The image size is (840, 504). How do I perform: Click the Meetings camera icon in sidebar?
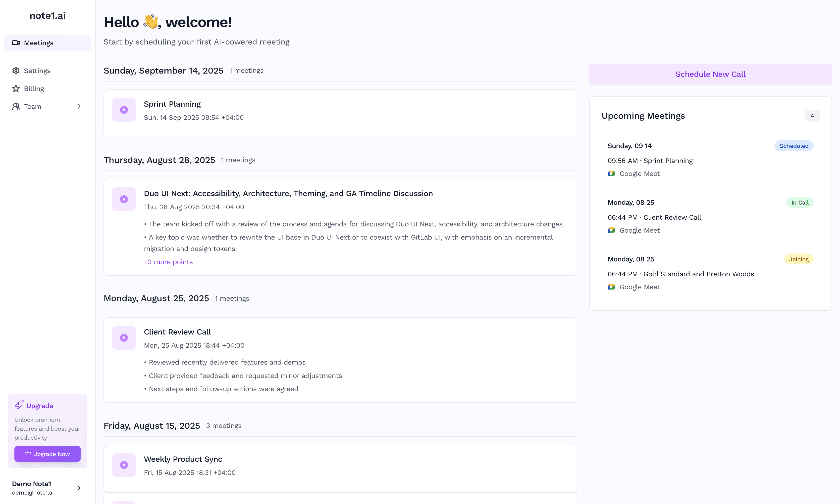coord(16,43)
